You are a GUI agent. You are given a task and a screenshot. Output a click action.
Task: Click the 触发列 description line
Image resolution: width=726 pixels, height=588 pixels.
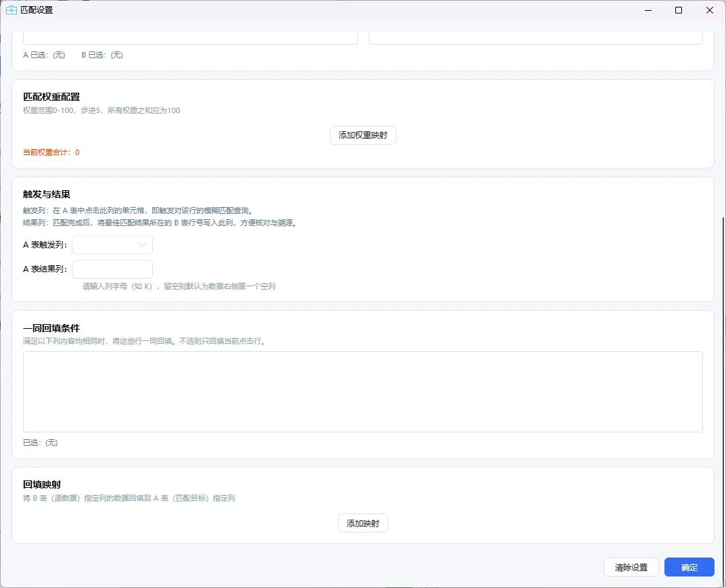click(139, 210)
